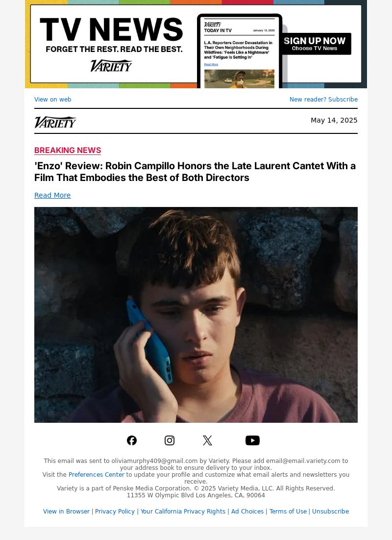
Task: Click Read More under the headline
Action: pyautogui.click(x=52, y=195)
